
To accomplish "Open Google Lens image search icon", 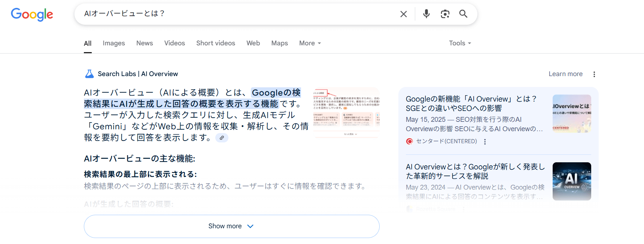I will pyautogui.click(x=445, y=14).
